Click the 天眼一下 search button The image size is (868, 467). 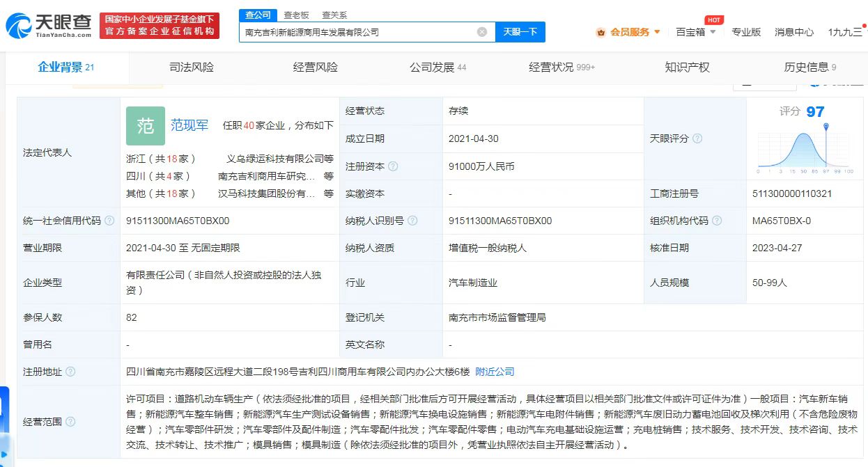pos(520,32)
